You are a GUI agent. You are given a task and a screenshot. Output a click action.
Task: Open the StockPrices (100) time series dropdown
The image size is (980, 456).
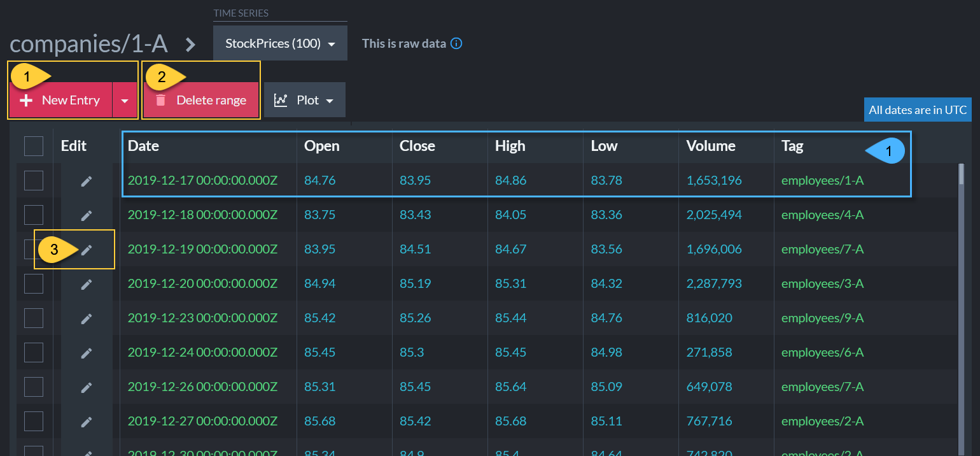pos(281,44)
